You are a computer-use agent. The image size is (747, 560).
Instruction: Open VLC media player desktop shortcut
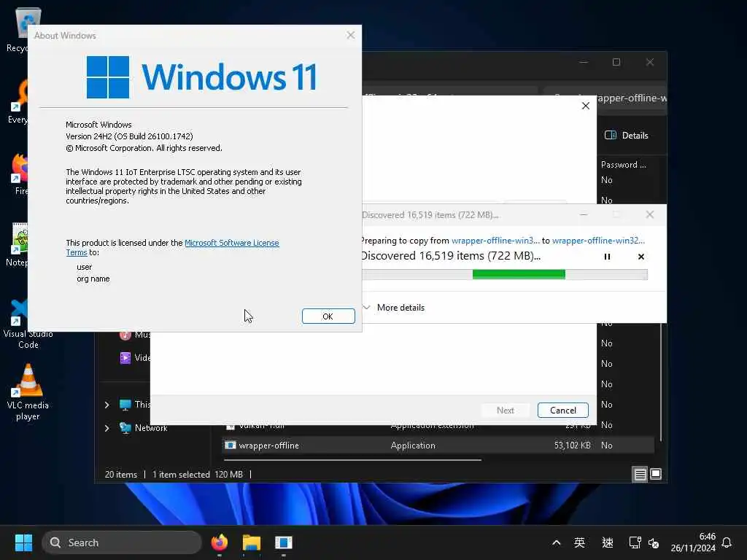tap(28, 393)
